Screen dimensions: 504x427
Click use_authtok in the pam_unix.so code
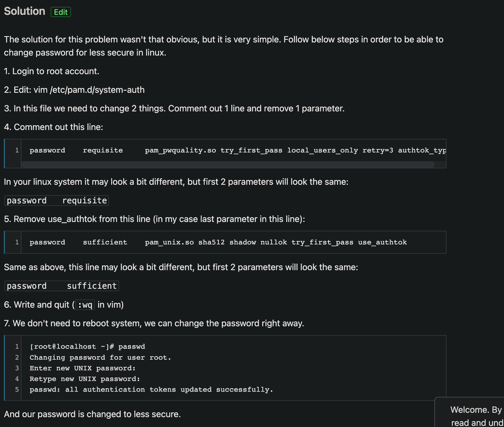click(382, 242)
